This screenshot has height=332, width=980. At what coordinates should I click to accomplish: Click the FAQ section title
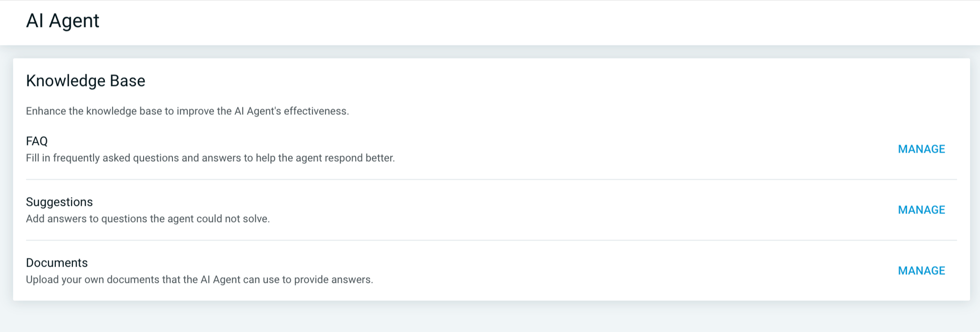[37, 141]
